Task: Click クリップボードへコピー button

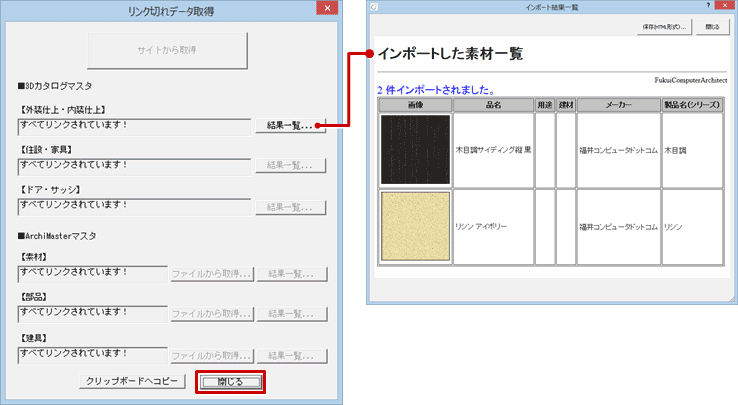Action: [x=132, y=381]
